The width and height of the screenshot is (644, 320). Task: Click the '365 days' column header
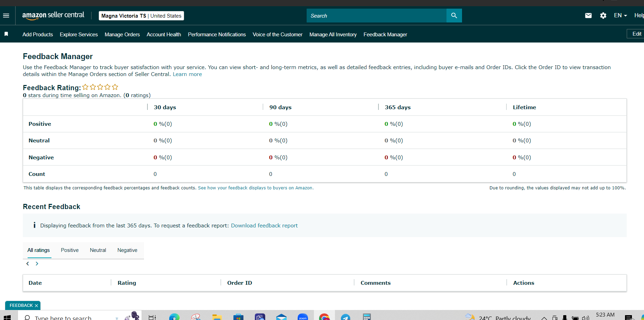[398, 107]
